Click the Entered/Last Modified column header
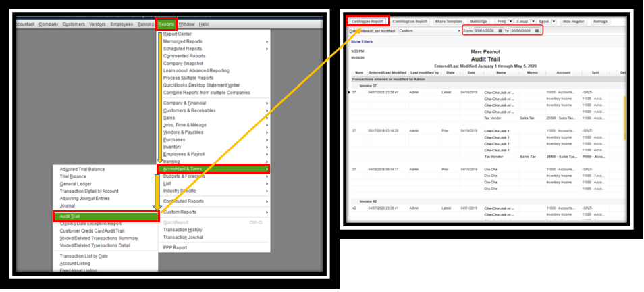The width and height of the screenshot is (644, 292). 387,73
